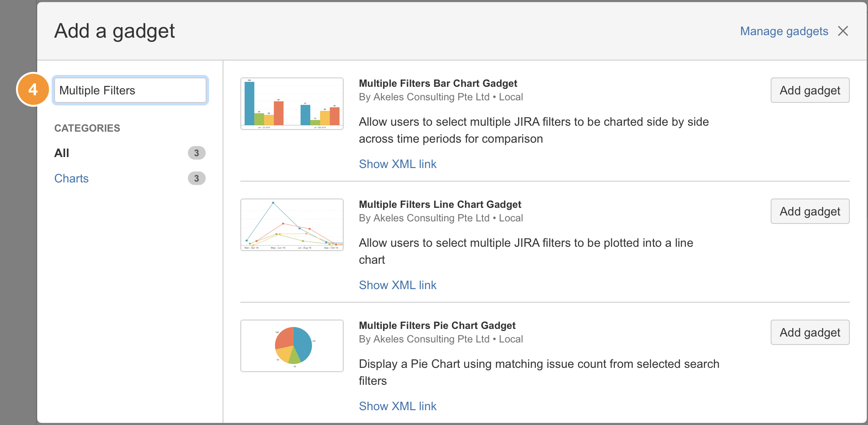The width and height of the screenshot is (868, 425).
Task: Show XML link for Bar Chart gadget
Action: coord(397,164)
